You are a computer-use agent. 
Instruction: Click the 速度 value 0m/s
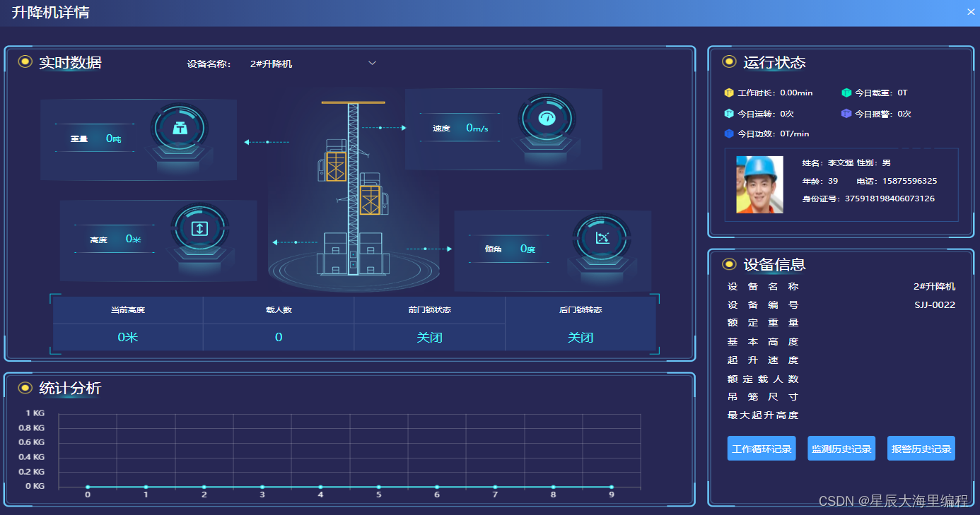coord(477,128)
